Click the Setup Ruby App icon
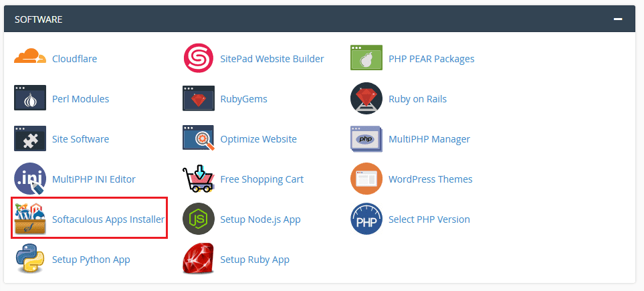The image size is (644, 291). 199,258
